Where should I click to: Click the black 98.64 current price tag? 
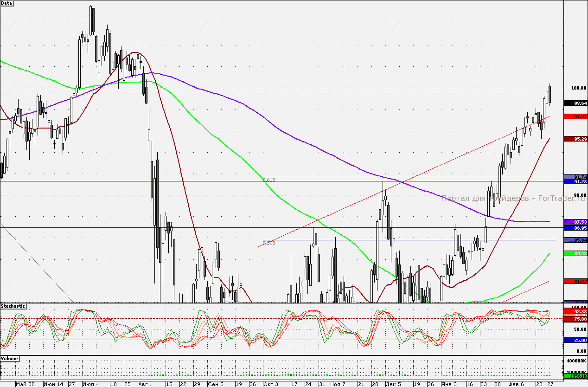pyautogui.click(x=575, y=103)
